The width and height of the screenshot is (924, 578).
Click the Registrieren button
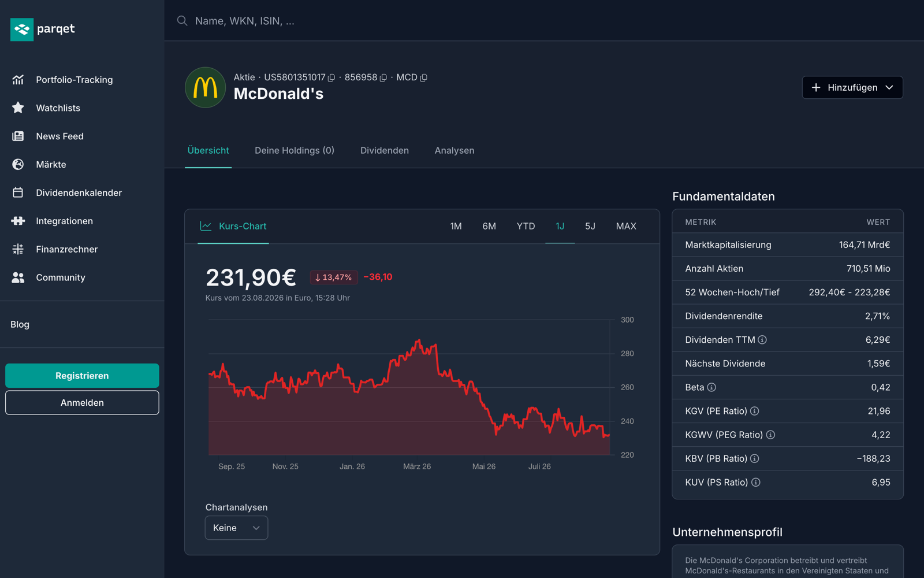tap(82, 376)
